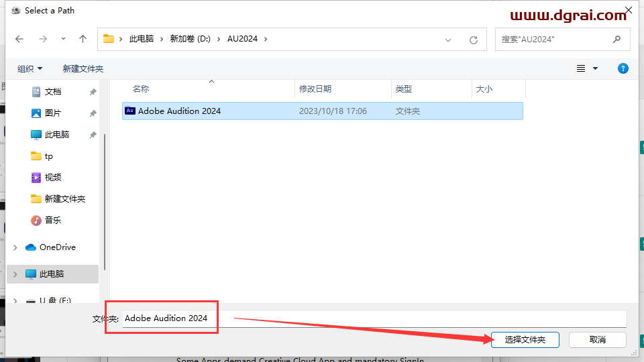Go back with the left arrow
644x362 pixels.
[x=19, y=39]
